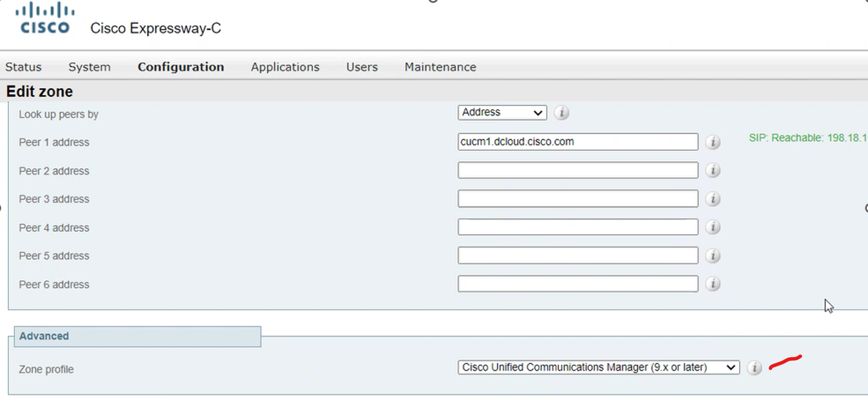Click the Zone profile label

pyautogui.click(x=46, y=369)
